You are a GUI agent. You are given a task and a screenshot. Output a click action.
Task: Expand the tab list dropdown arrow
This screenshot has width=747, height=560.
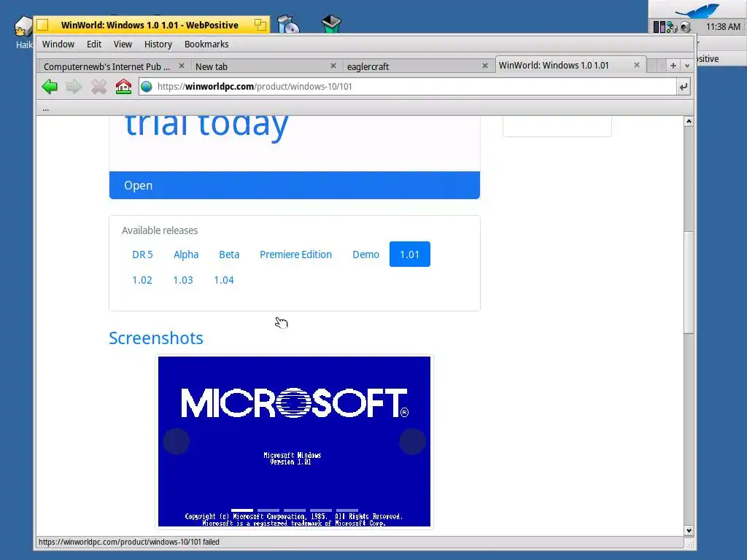click(686, 66)
